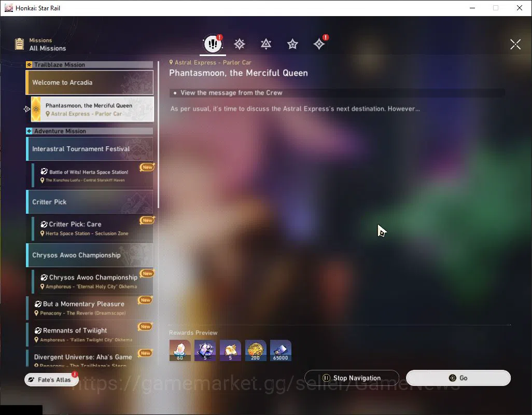
Task: Click the Trailblaze Mission section icon
Action: [29, 64]
